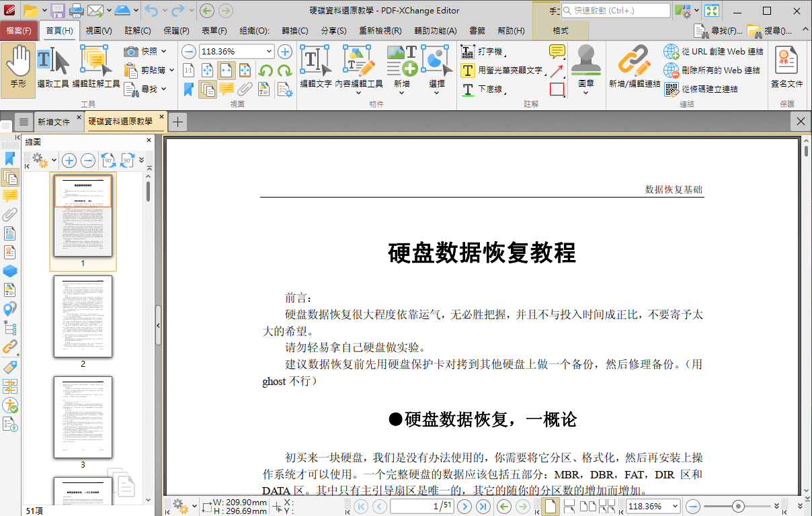Go to next page in status bar
This screenshot has width=812, height=516.
click(x=464, y=506)
